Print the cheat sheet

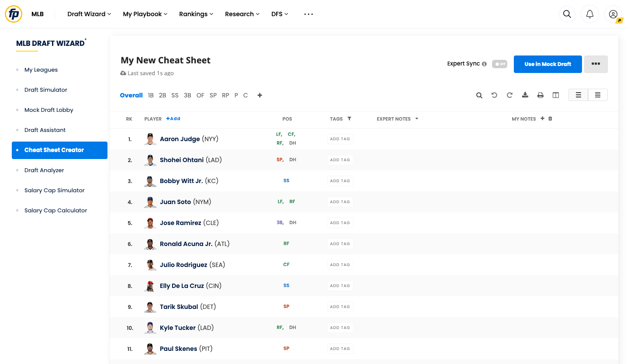click(540, 95)
